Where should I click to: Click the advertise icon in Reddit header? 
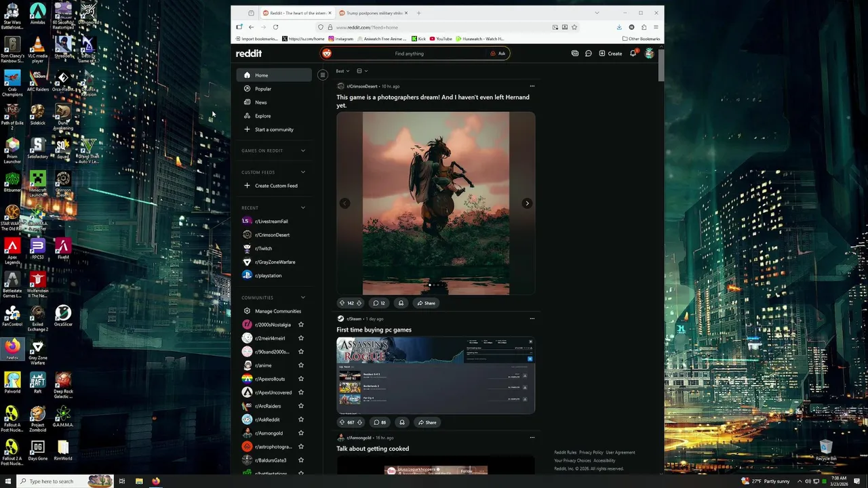coord(575,54)
